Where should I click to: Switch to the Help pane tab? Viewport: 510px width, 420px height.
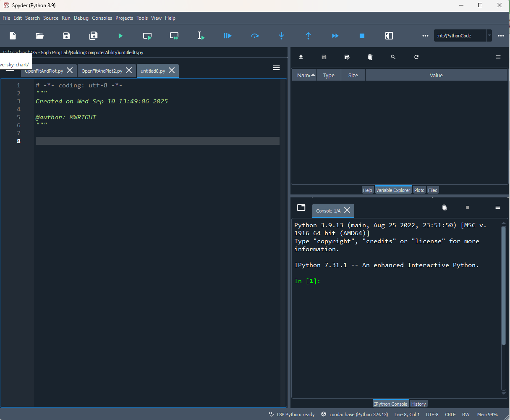(368, 190)
